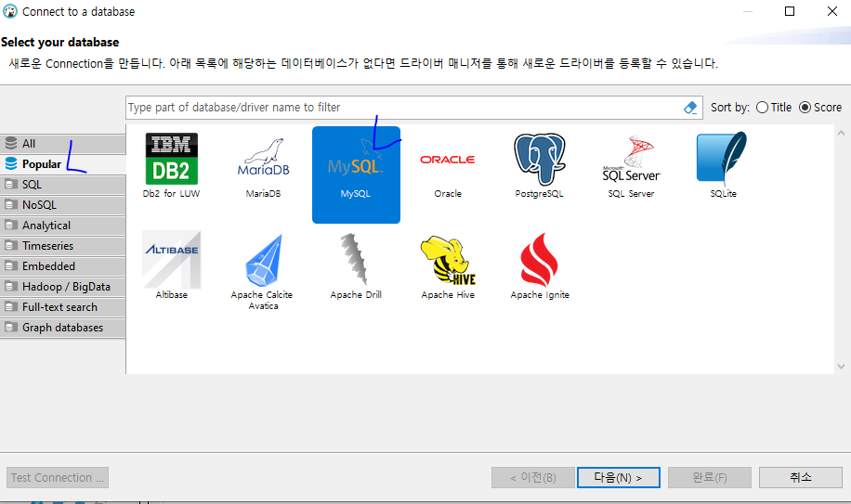Clear the filter with the eraser icon

(x=689, y=108)
